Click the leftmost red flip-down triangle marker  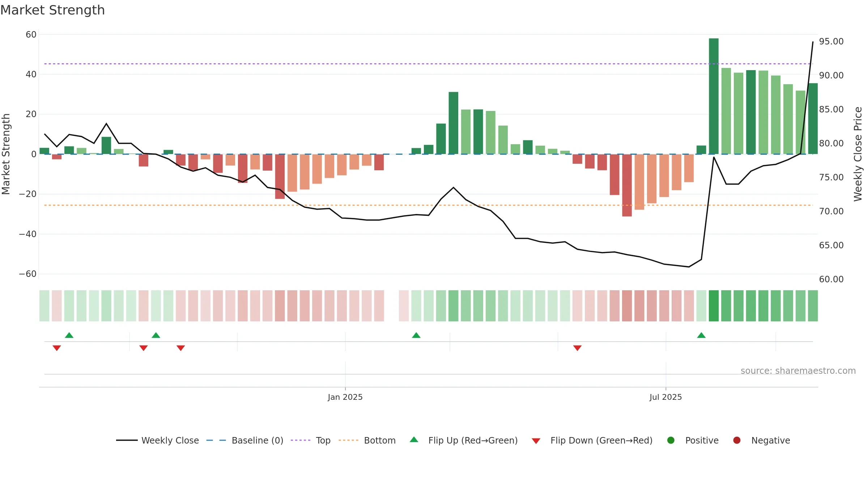coord(57,348)
